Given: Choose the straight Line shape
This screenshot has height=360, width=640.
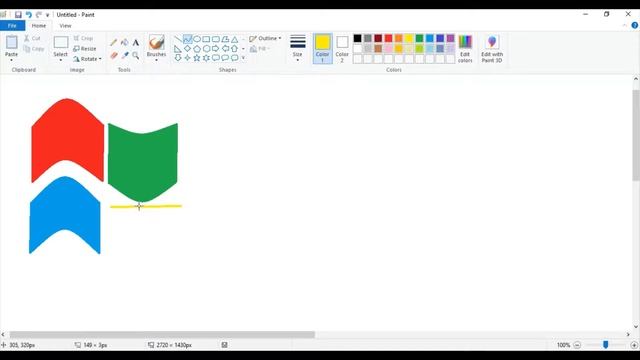Looking at the screenshot, I should 178,39.
